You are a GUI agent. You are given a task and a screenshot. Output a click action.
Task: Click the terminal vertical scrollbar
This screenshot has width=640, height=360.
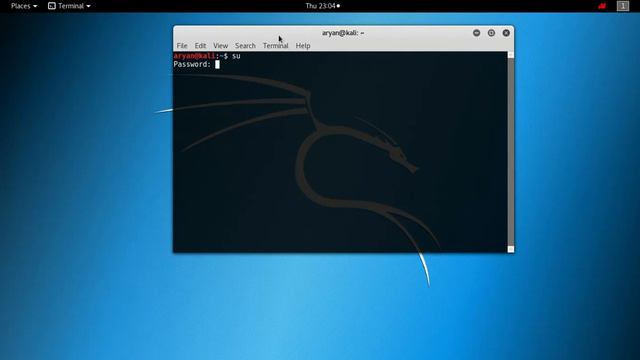(511, 152)
